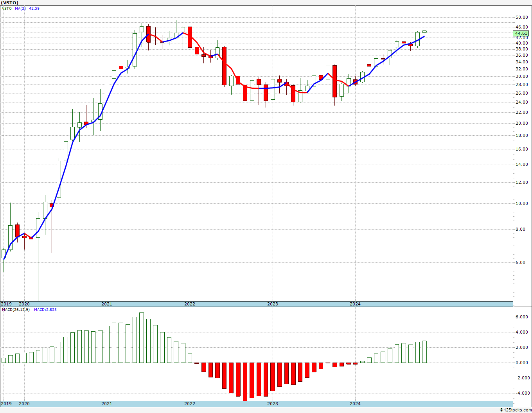Click the 36.00 price axis label
This screenshot has height=413, width=532.
click(522, 56)
